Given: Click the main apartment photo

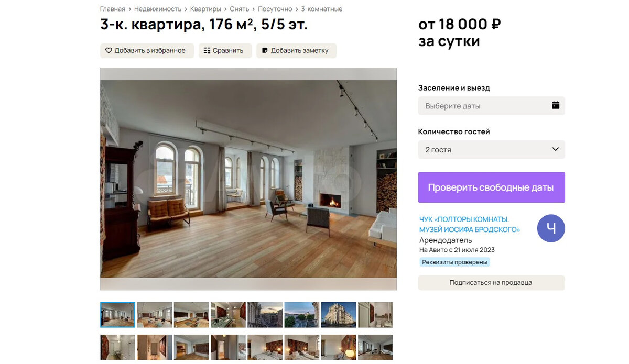Looking at the screenshot, I should (x=248, y=179).
